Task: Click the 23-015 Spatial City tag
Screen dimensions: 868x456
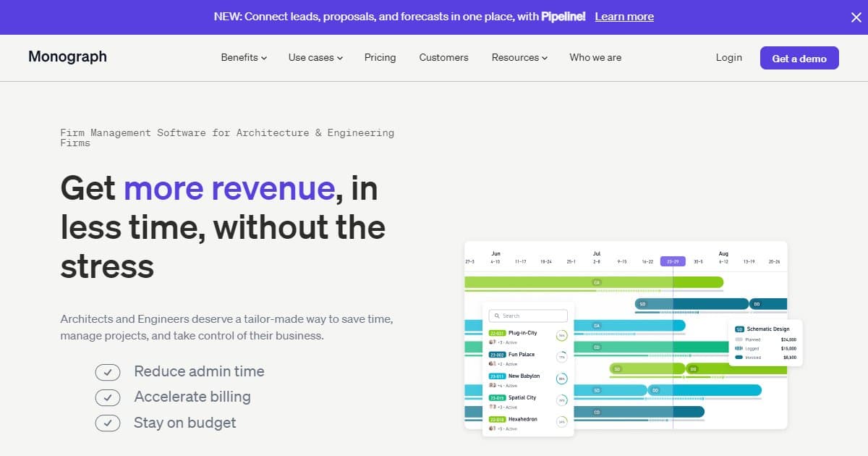Action: [x=497, y=397]
